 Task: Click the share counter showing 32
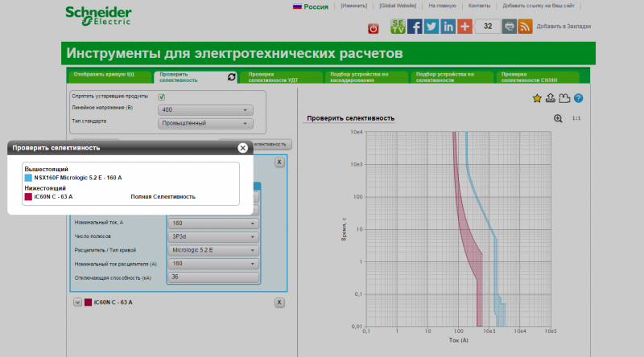488,27
